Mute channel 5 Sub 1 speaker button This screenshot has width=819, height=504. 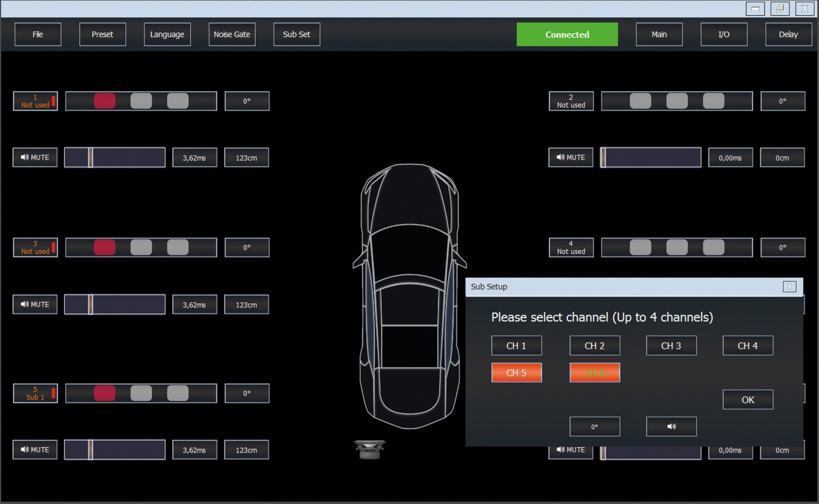pyautogui.click(x=35, y=449)
